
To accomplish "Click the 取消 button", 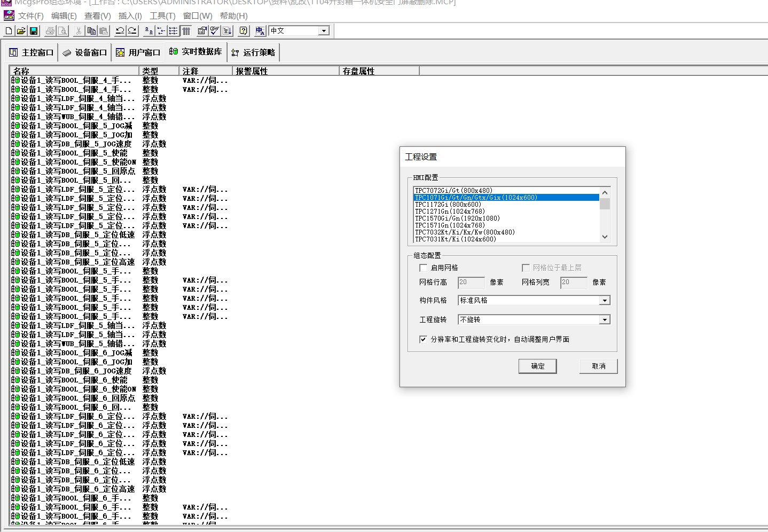I will pyautogui.click(x=598, y=366).
